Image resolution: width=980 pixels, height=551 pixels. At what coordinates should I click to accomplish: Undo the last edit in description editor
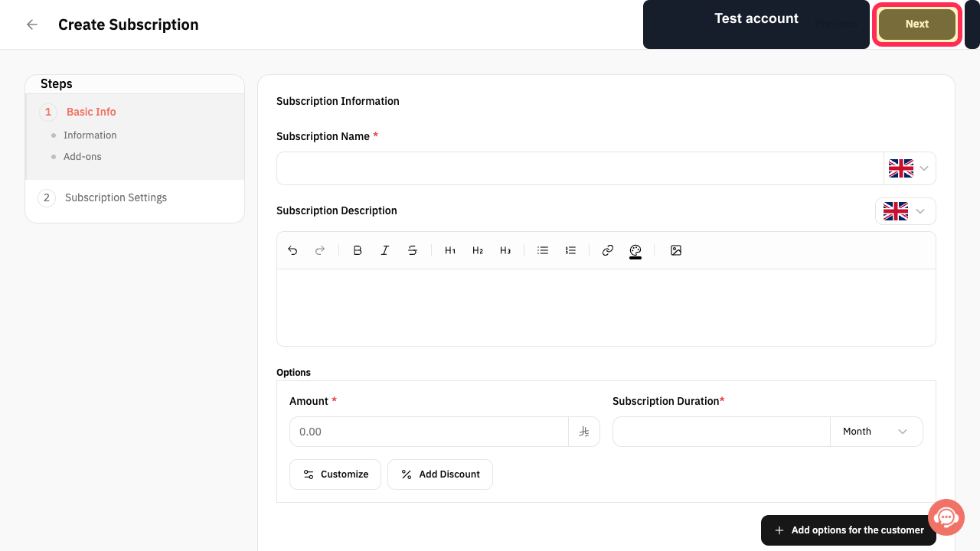click(292, 250)
